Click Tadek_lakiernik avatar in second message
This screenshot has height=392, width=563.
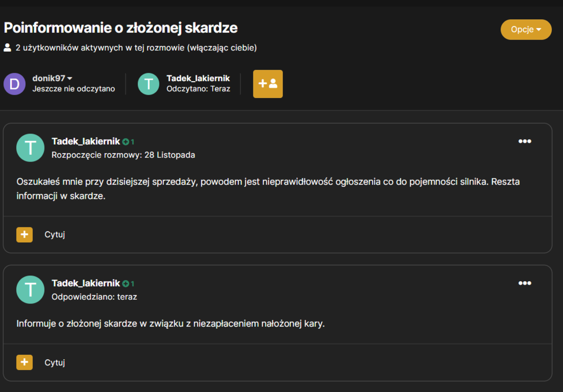pos(30,289)
